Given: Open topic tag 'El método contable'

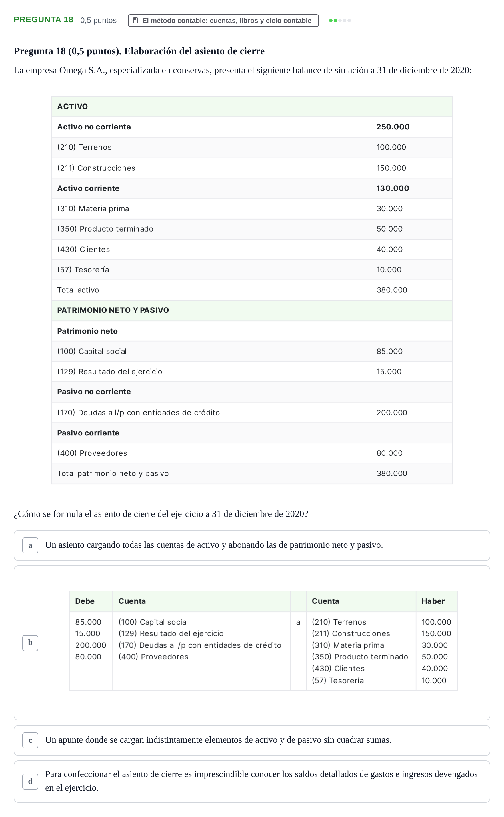Looking at the screenshot, I should point(223,20).
